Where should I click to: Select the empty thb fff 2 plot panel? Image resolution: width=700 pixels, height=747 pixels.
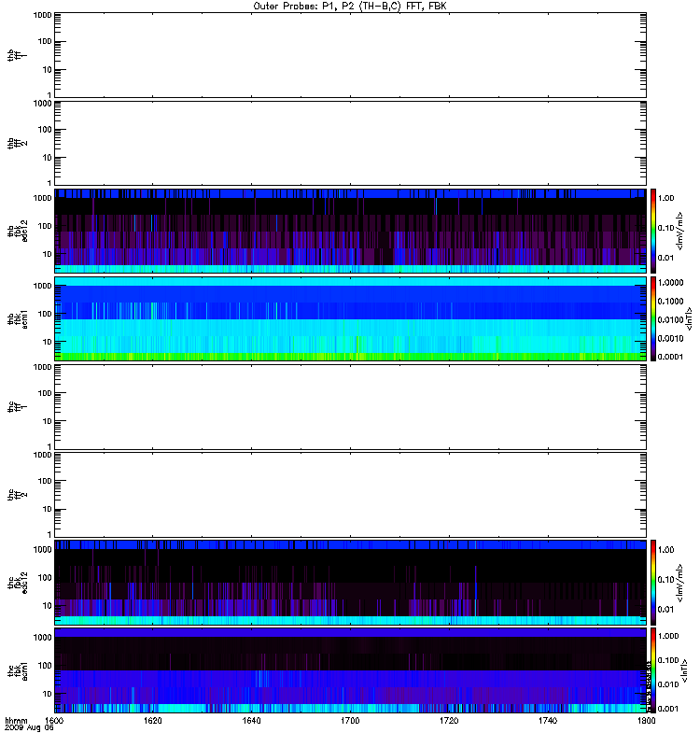(x=350, y=143)
